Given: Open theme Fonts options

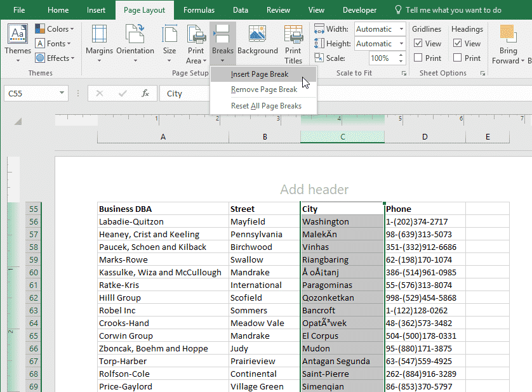Looking at the screenshot, I should tap(53, 44).
